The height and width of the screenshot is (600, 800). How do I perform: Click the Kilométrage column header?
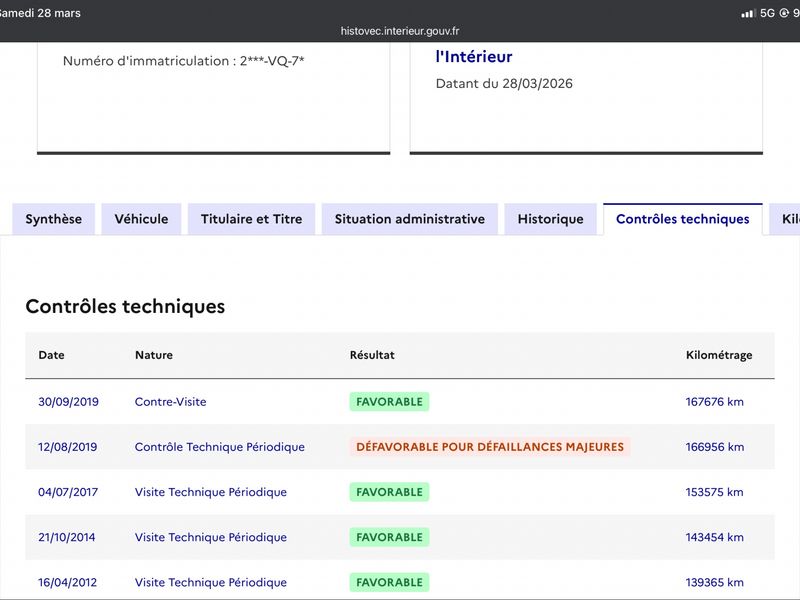[719, 355]
